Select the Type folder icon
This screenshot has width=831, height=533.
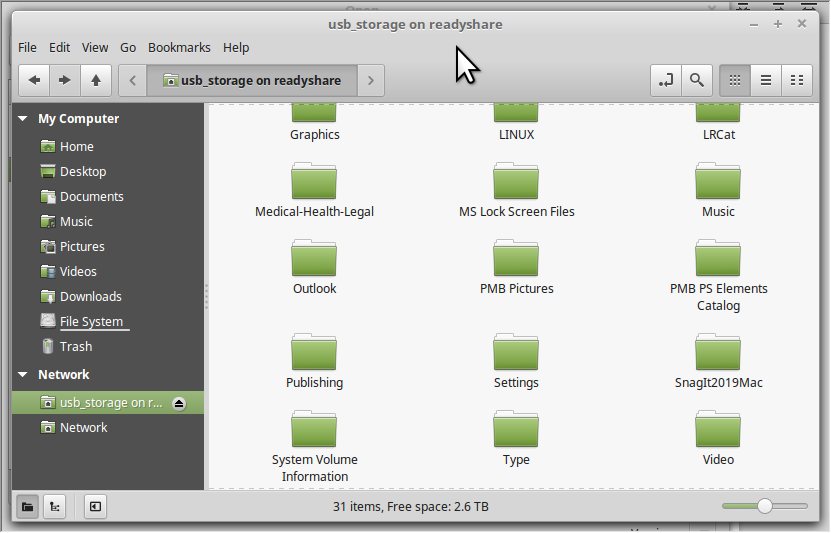point(516,429)
